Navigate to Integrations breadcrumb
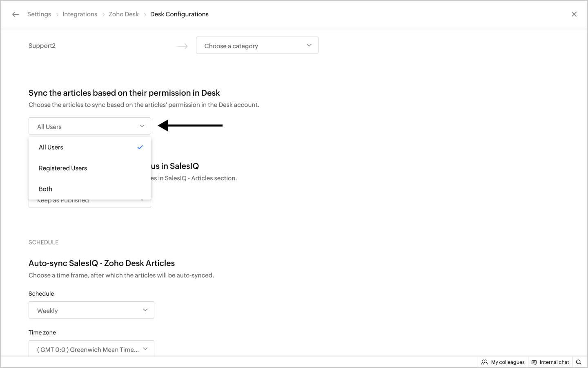Image resolution: width=588 pixels, height=368 pixels. click(80, 14)
